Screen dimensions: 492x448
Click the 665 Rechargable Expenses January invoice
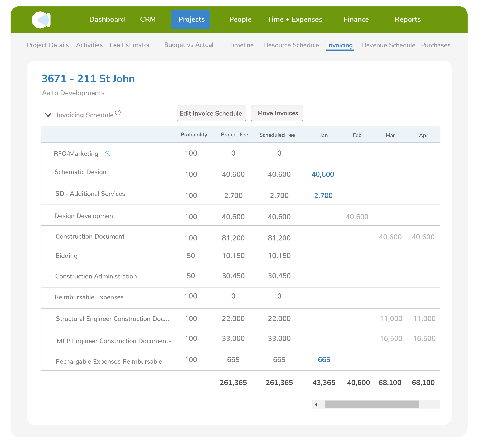tap(324, 360)
